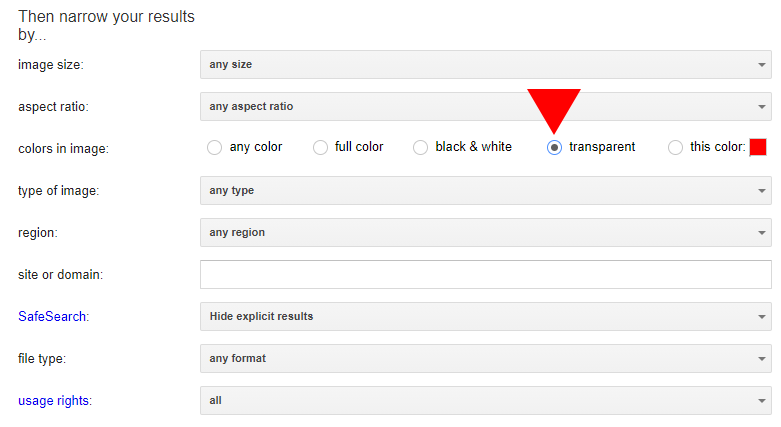Click the image size dropdown arrow icon
Screen dimensions: 781x427
[762, 65]
